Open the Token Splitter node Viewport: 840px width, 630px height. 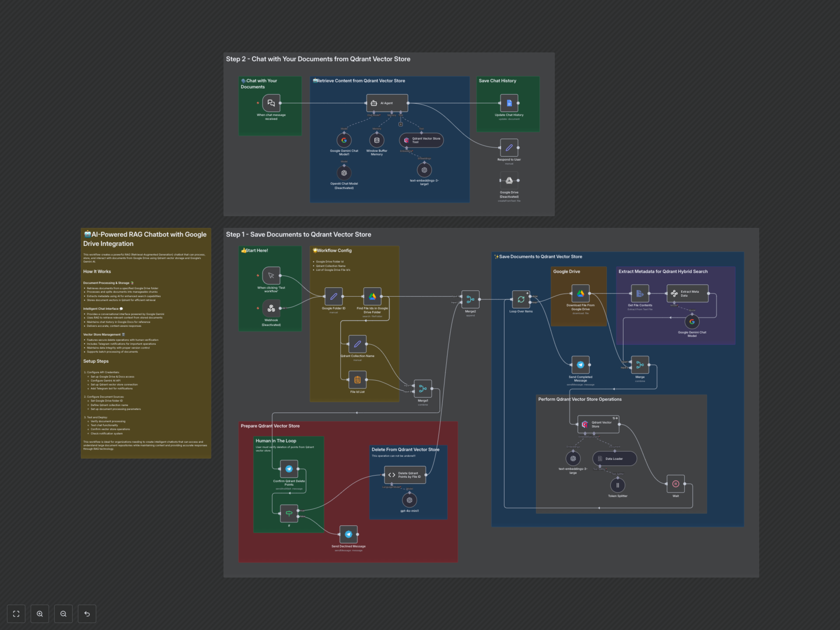pyautogui.click(x=618, y=485)
